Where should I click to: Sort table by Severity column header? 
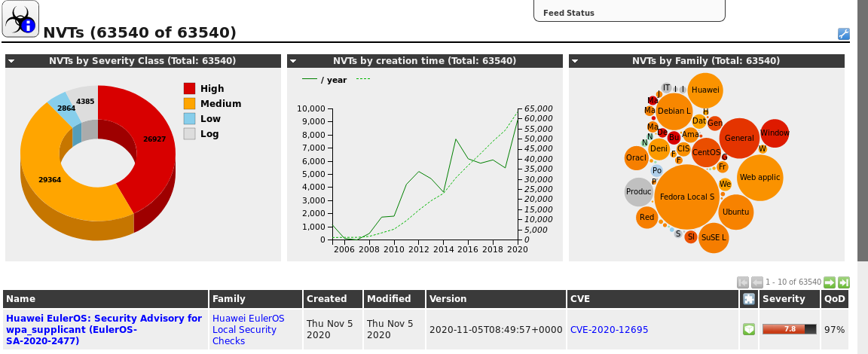pos(783,299)
